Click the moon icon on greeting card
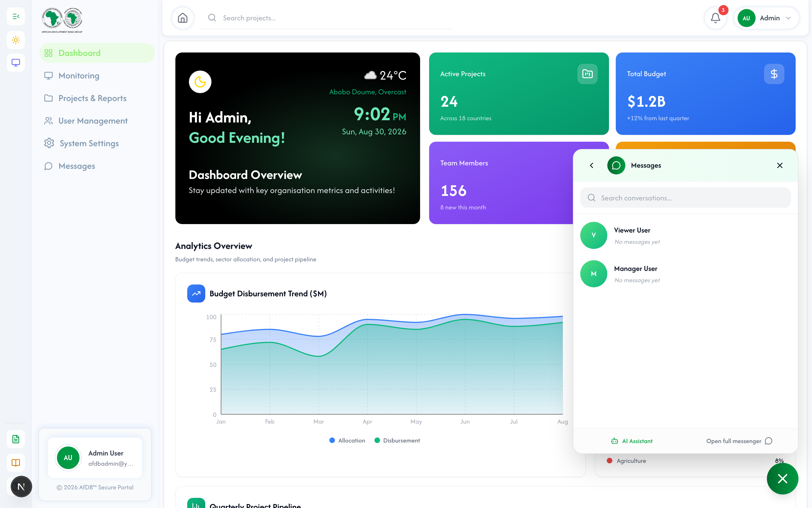The width and height of the screenshot is (812, 508). point(200,82)
